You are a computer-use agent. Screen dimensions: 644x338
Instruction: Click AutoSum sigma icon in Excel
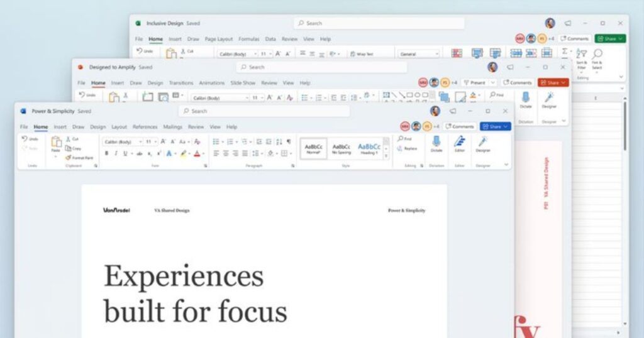(565, 52)
